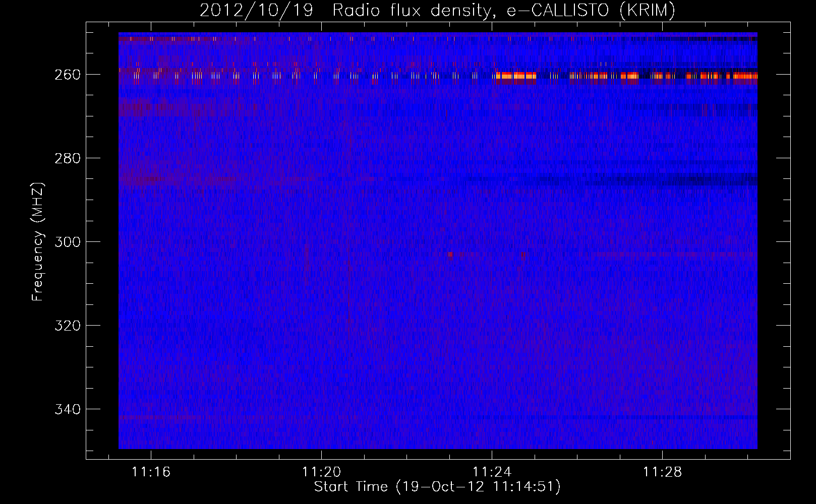The height and width of the screenshot is (504, 816).
Task: Click the "Frequency (MHZ)" y-axis label
Action: coord(38,242)
